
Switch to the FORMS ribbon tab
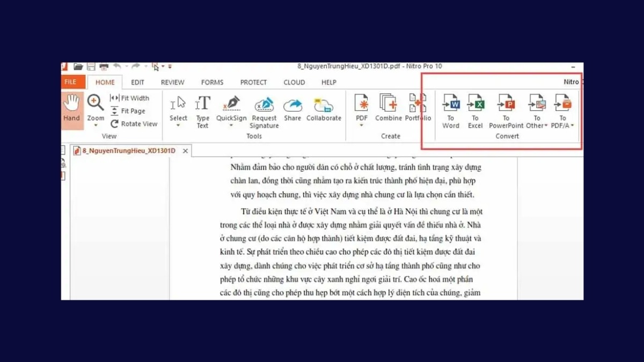(213, 82)
